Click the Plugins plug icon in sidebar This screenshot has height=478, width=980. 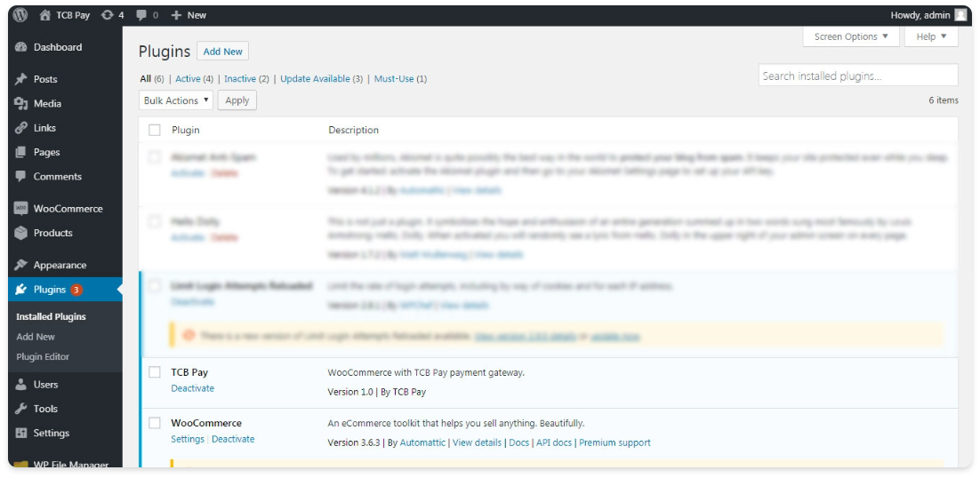(x=21, y=290)
